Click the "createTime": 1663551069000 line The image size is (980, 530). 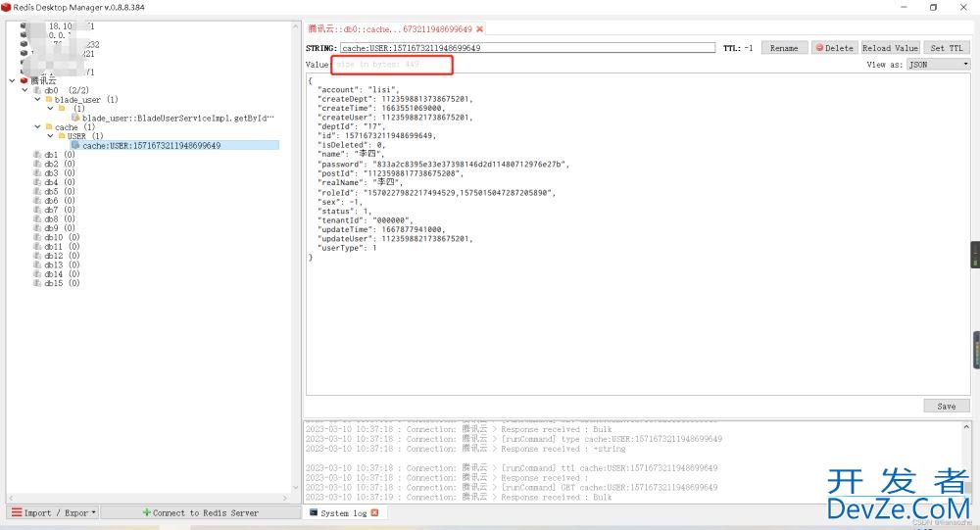[x=381, y=108]
